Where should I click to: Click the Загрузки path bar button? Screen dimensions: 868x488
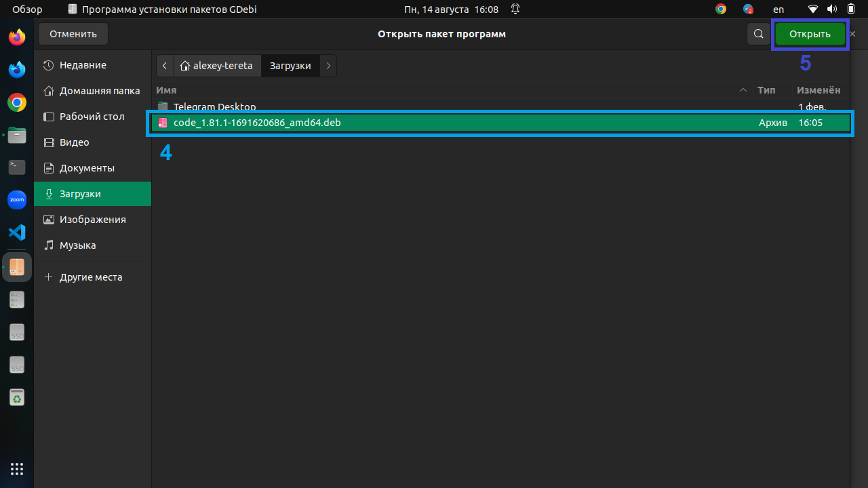tap(290, 66)
